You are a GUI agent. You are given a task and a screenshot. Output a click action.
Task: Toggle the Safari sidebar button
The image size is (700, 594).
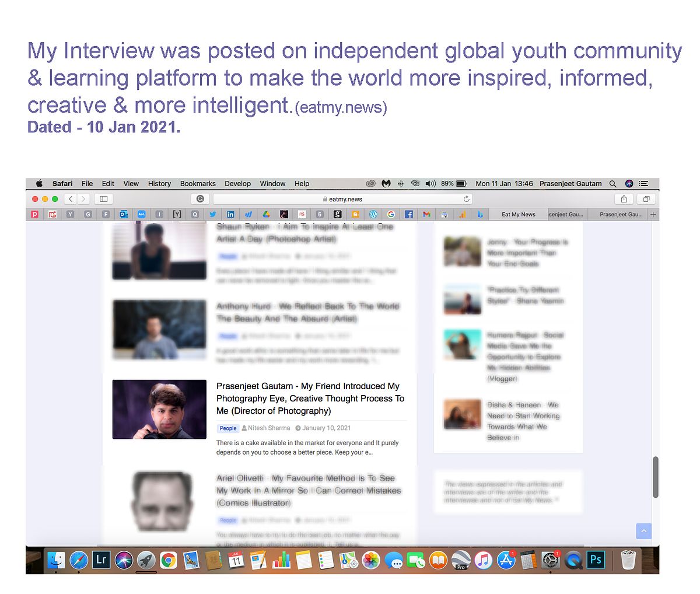[104, 199]
